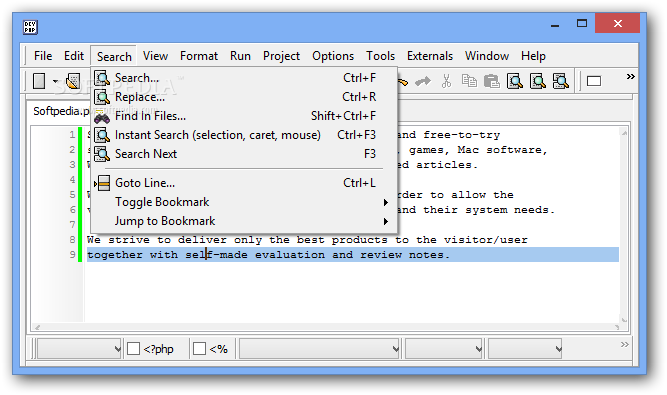Click line number 1 in the gutter

(x=72, y=135)
